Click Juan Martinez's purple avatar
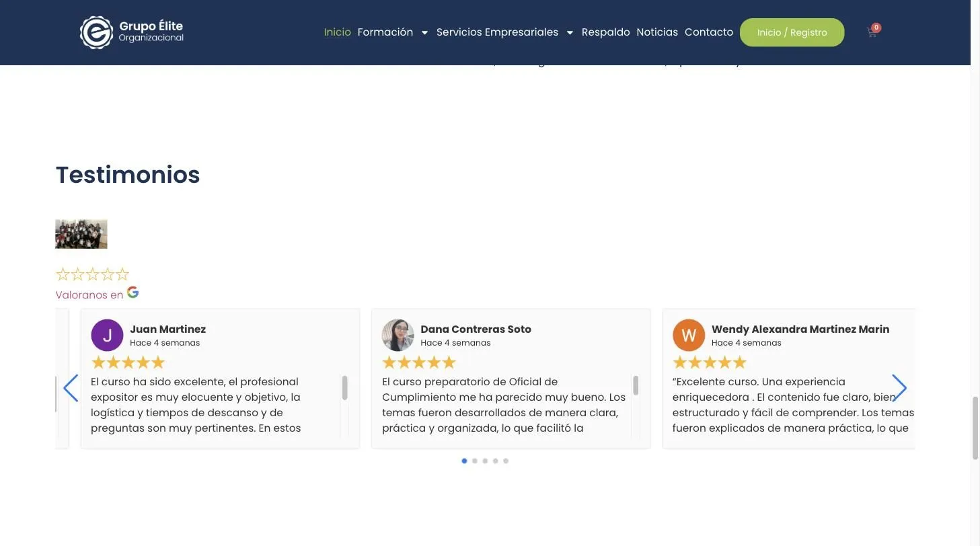 pos(107,335)
